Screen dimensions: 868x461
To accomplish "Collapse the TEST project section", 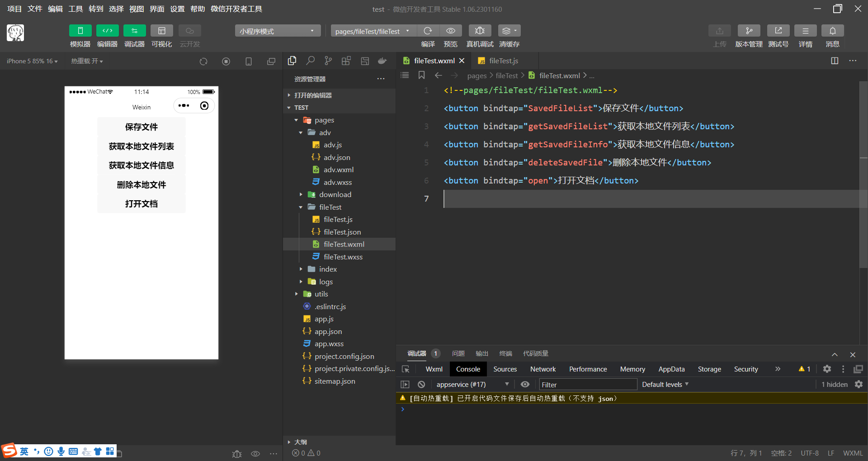I will 339,108.
